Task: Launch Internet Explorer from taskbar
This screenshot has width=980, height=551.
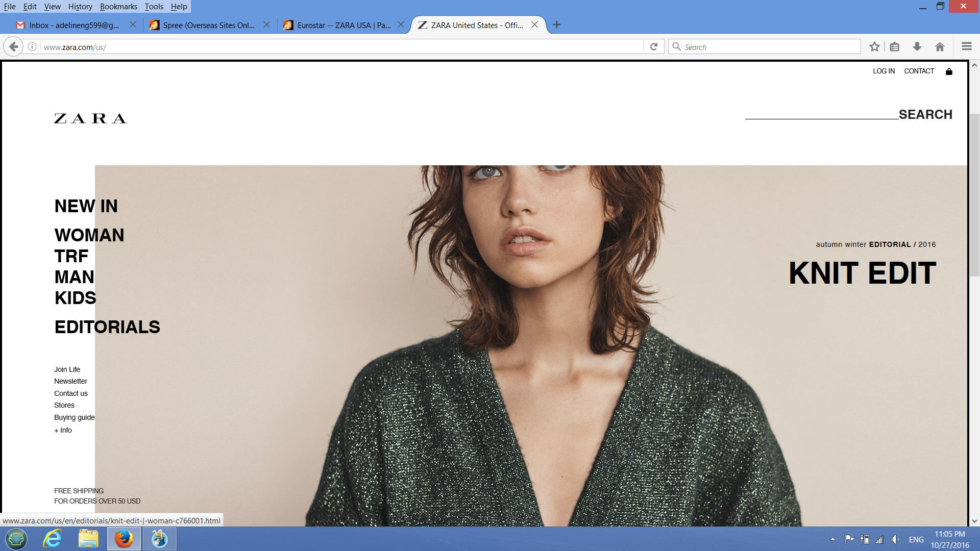Action: coord(52,539)
